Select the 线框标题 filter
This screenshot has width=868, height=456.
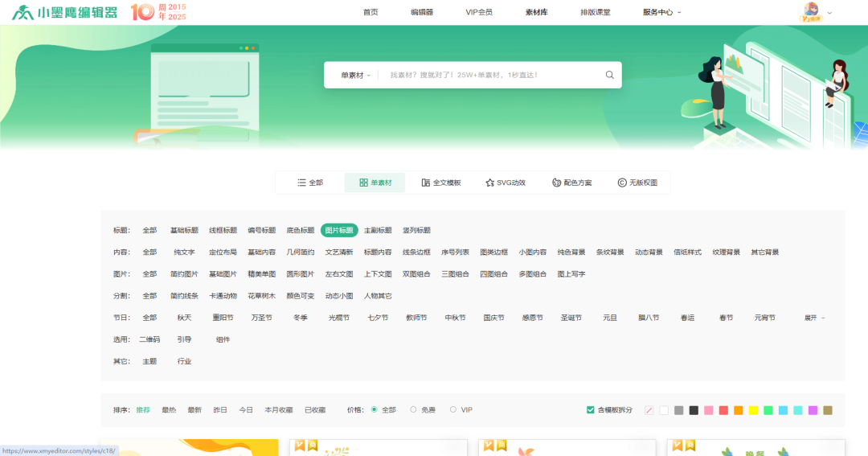[223, 230]
